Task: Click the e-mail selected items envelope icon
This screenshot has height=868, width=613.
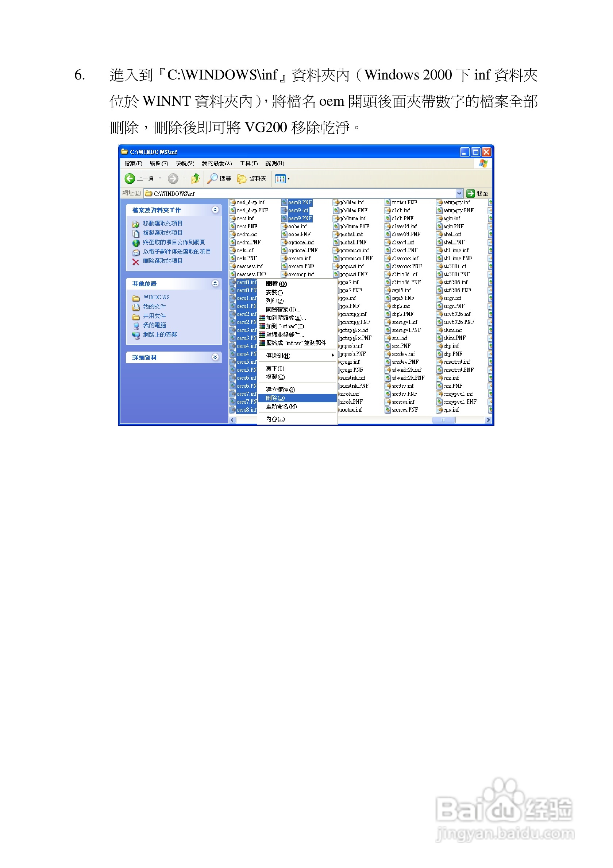Action: click(x=136, y=252)
